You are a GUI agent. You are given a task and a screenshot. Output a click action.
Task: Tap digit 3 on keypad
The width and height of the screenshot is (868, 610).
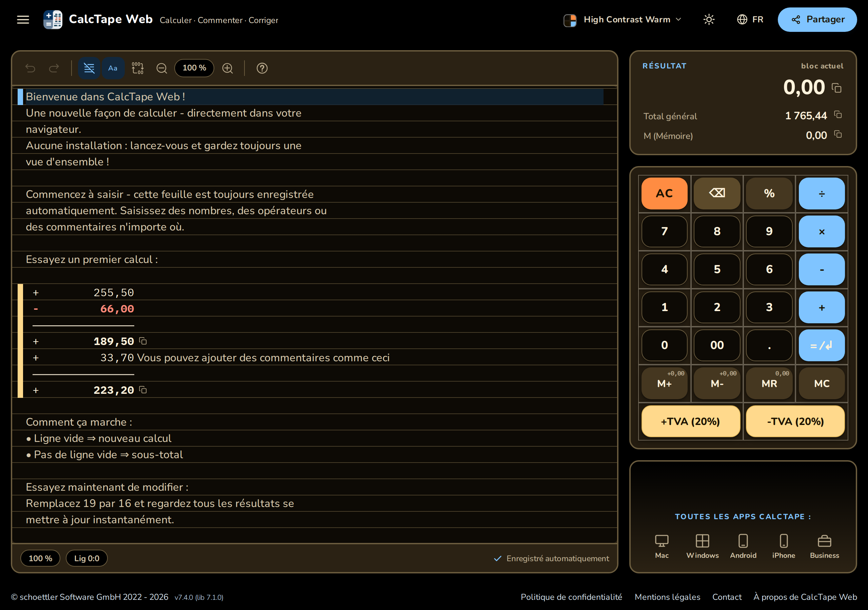pos(769,307)
